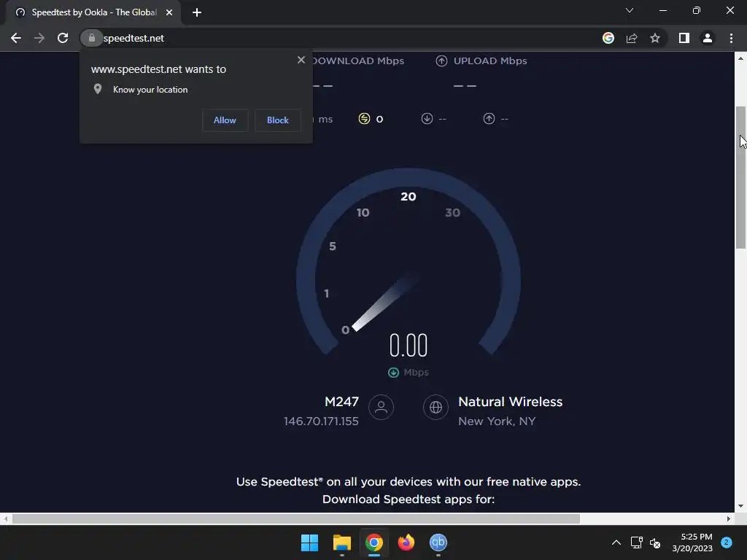Open Chrome three-dot menu
The width and height of the screenshot is (747, 560).
point(731,38)
